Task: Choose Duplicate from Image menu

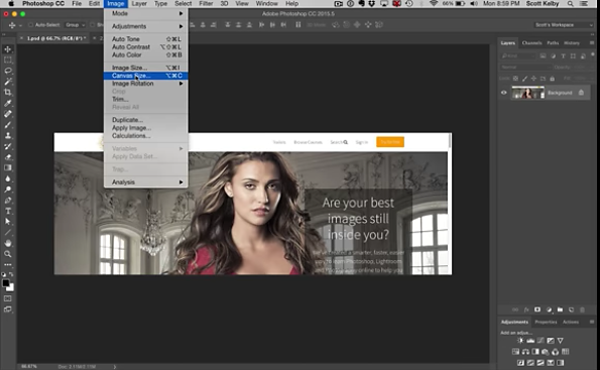Action: tap(146, 120)
